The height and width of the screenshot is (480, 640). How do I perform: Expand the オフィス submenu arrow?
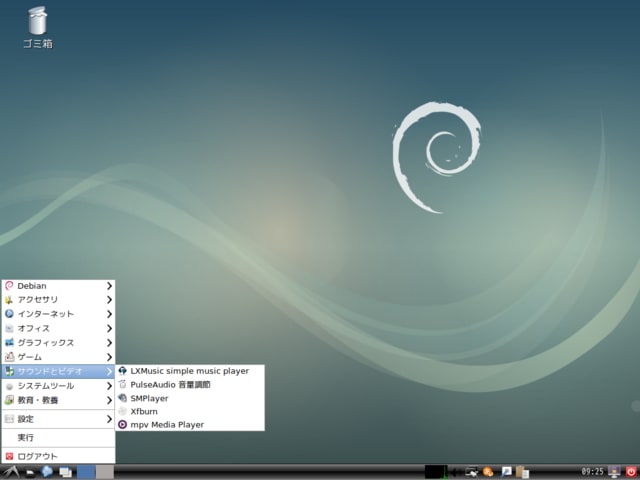click(x=109, y=329)
